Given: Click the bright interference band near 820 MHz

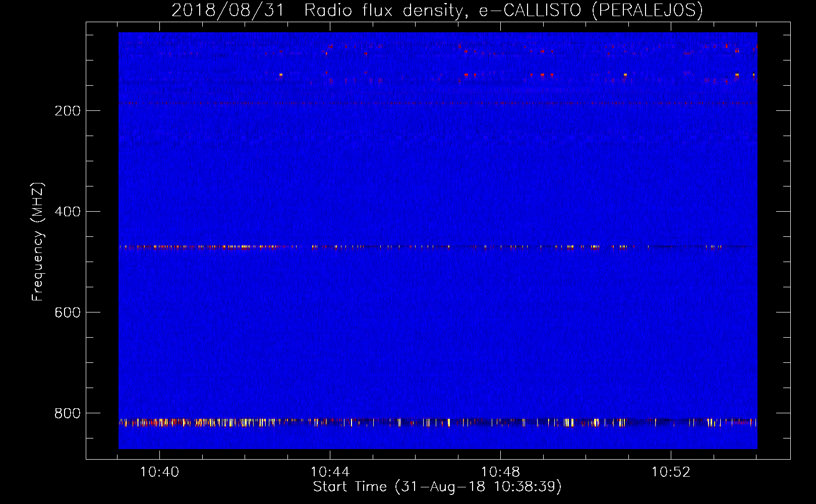Looking at the screenshot, I should [x=438, y=422].
